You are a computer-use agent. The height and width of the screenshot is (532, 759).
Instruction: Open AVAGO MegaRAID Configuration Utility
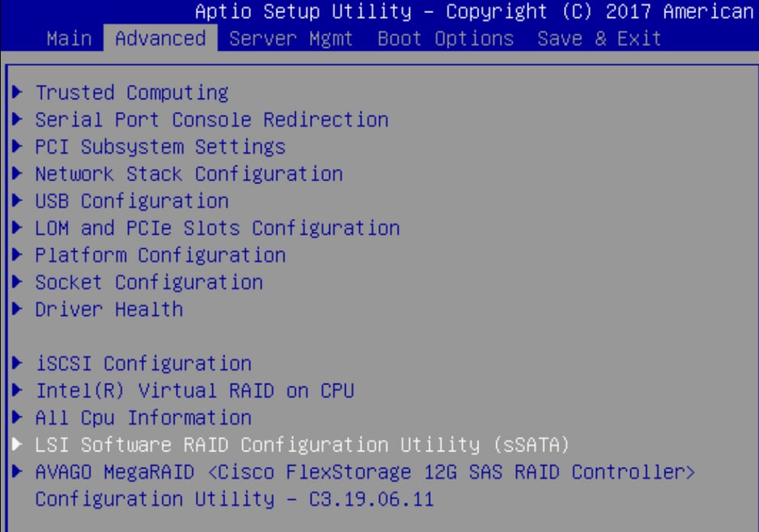[364, 472]
